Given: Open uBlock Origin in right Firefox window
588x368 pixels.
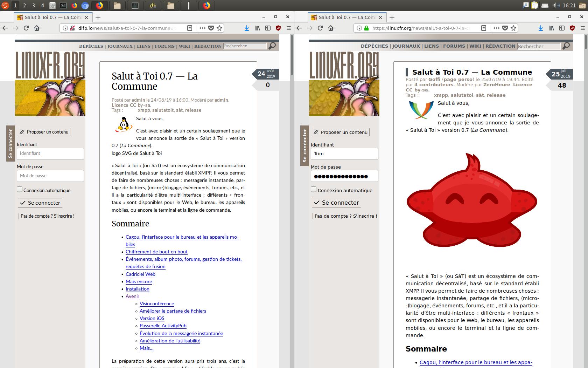Looking at the screenshot, I should click(x=572, y=28).
